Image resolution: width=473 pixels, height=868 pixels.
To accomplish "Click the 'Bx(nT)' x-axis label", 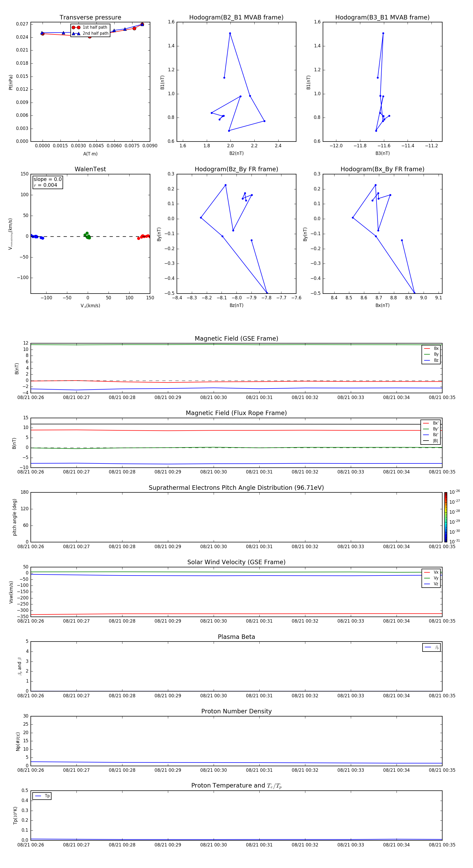I will pyautogui.click(x=382, y=305).
